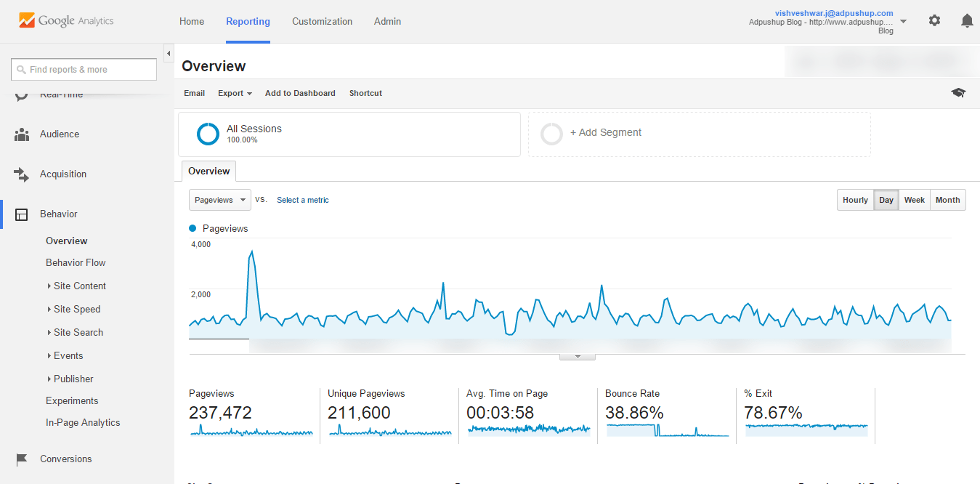Open the Admin tab
Screen dimensions: 980x484
point(387,22)
